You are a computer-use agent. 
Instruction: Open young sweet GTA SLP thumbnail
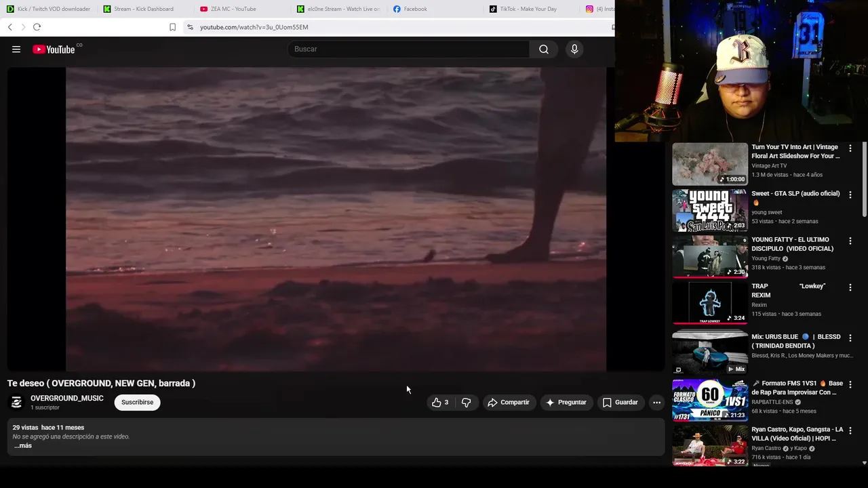[709, 211]
